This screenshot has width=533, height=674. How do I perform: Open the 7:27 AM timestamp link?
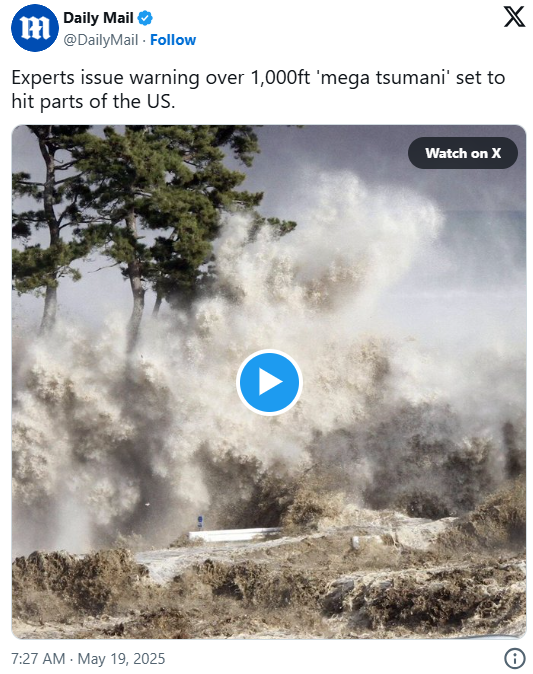(38, 659)
